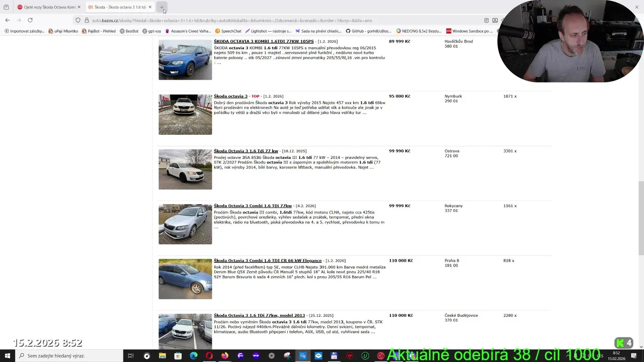Click location 'Praha 8 181 00'
The image size is (644, 362).
click(x=452, y=263)
